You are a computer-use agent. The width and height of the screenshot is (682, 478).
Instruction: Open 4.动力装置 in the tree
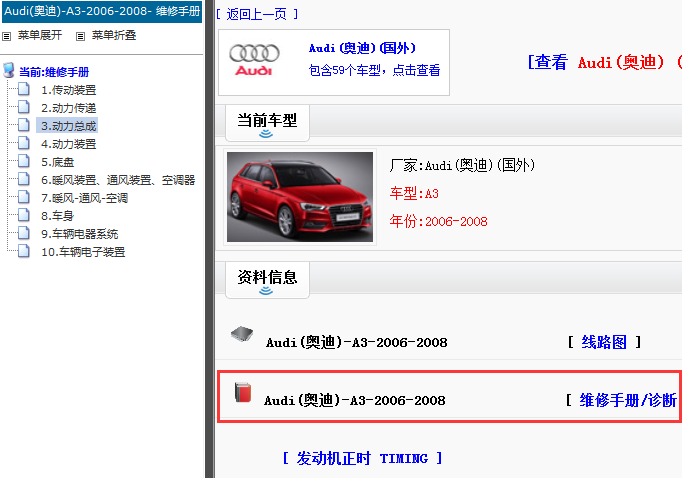click(68, 144)
